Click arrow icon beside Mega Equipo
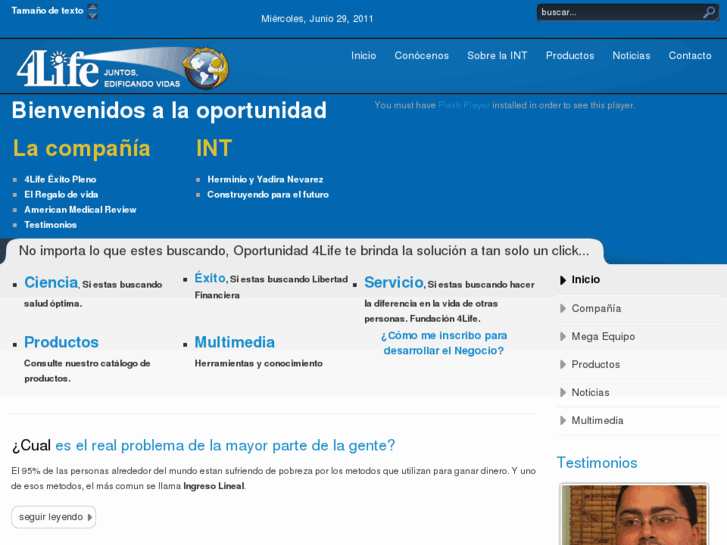This screenshot has height=545, width=727. point(563,336)
